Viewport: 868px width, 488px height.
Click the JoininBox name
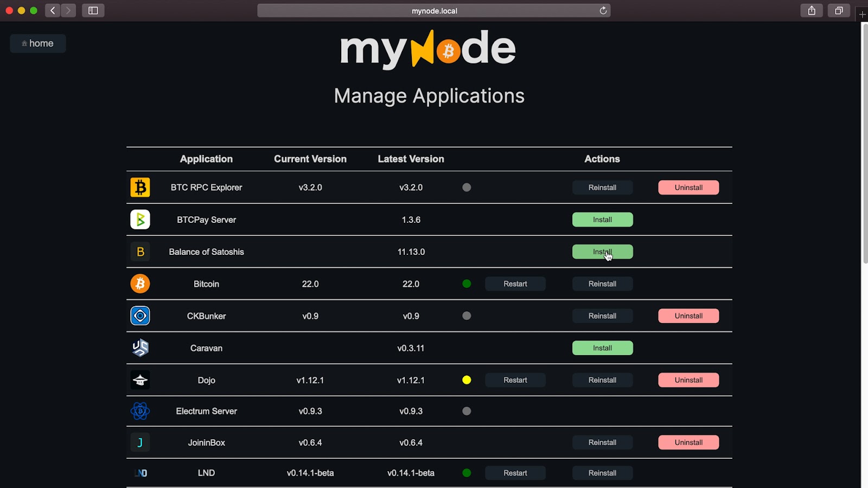click(206, 442)
